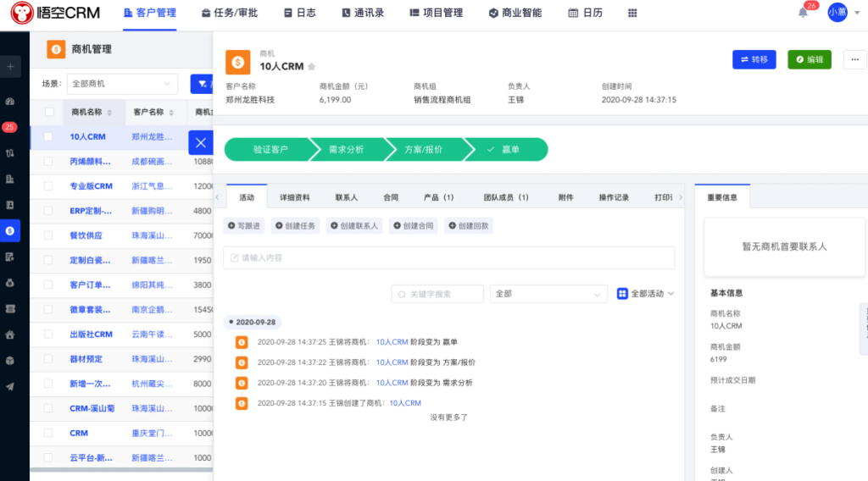This screenshot has height=481, width=868.
Task: Toggle the select-all header checkbox
Action: tap(49, 113)
